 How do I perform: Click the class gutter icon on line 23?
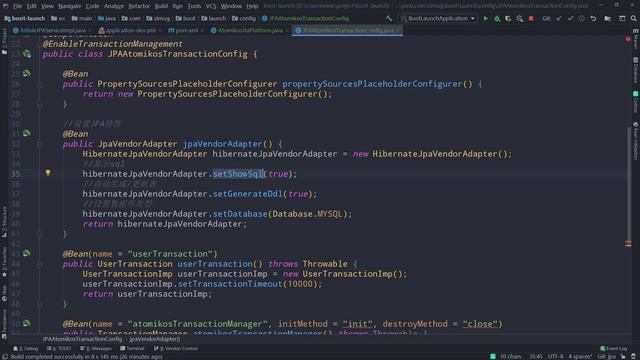point(27,53)
